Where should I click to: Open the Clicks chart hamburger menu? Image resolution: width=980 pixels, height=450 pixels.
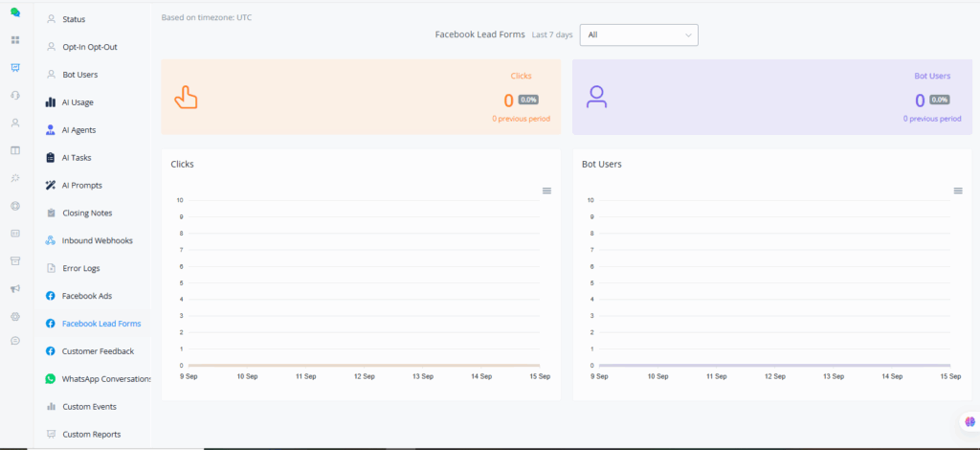[546, 191]
